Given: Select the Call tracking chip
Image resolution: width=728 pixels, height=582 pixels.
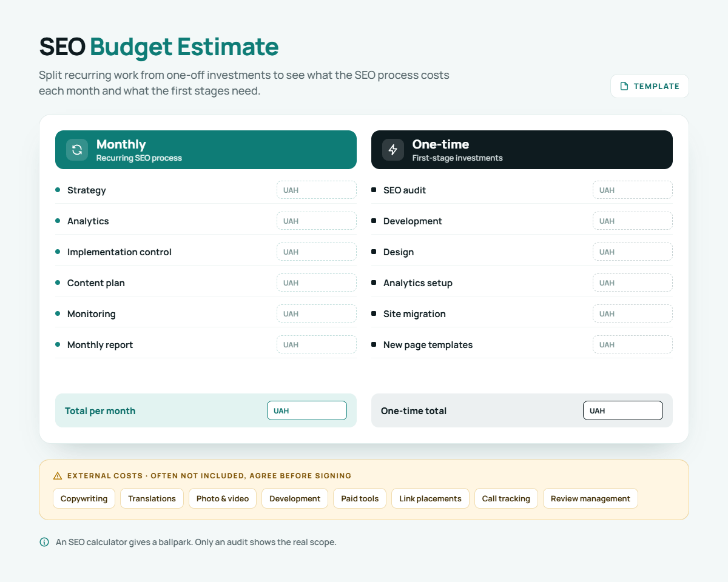Looking at the screenshot, I should click(x=506, y=498).
